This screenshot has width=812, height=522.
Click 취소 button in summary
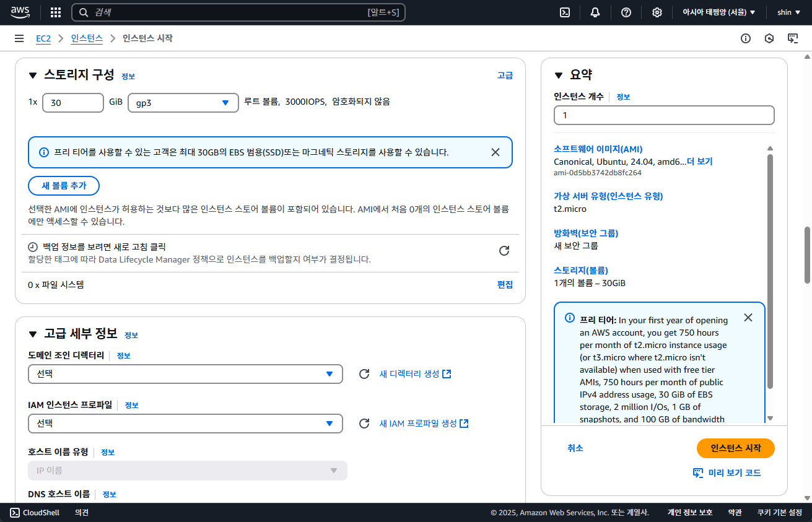click(x=575, y=448)
